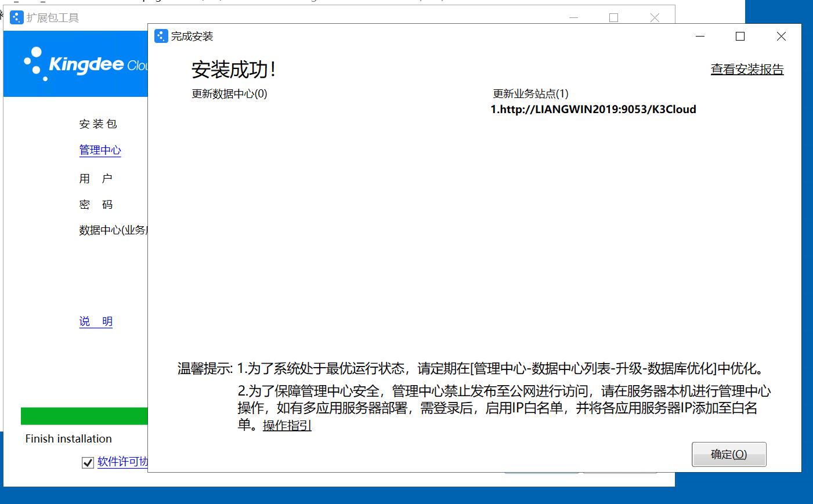The height and width of the screenshot is (504, 813).
Task: Close the 完成安装 dialog
Action: (x=781, y=37)
